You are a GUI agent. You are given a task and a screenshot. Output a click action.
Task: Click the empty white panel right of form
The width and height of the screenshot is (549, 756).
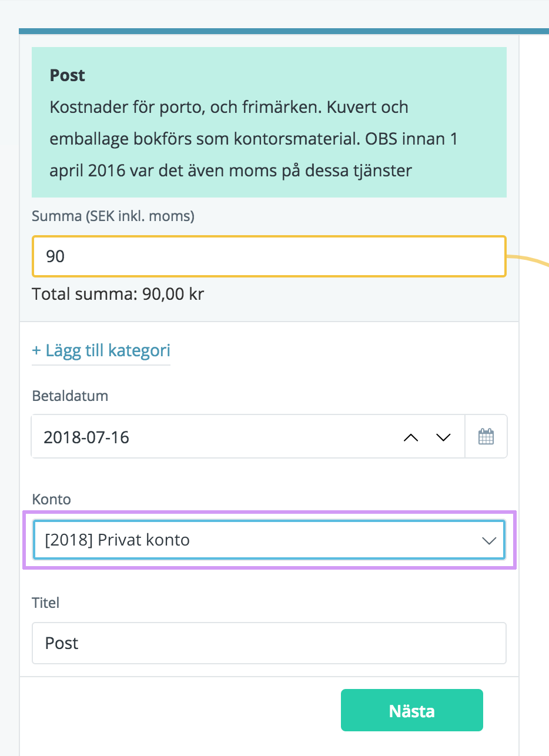(534, 470)
